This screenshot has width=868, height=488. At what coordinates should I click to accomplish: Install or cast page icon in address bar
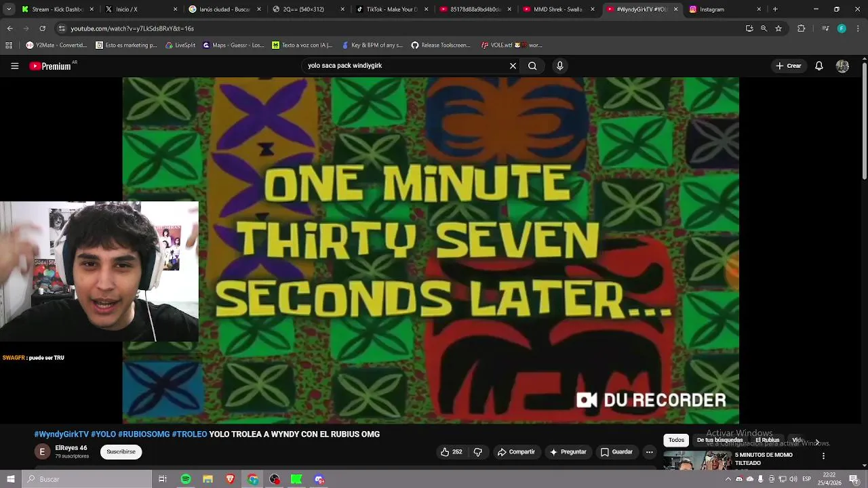[749, 28]
